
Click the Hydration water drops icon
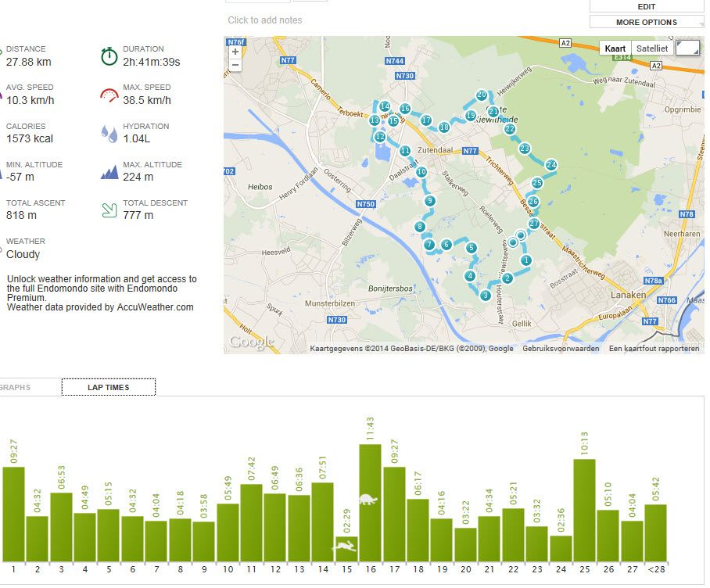[x=109, y=134]
